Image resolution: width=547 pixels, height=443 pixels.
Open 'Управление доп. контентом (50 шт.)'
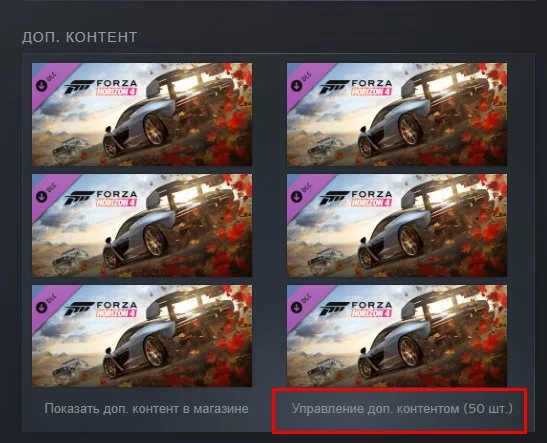pyautogui.click(x=402, y=408)
